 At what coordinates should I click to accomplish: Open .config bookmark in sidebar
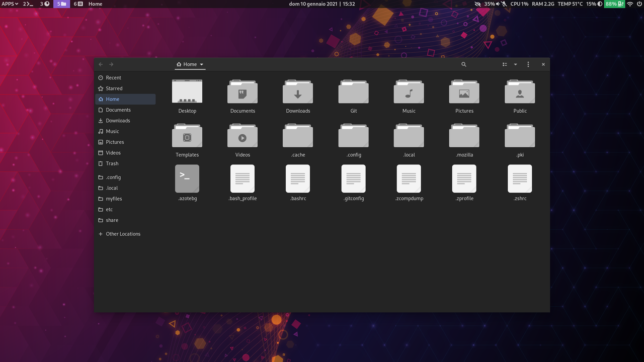(x=125, y=177)
